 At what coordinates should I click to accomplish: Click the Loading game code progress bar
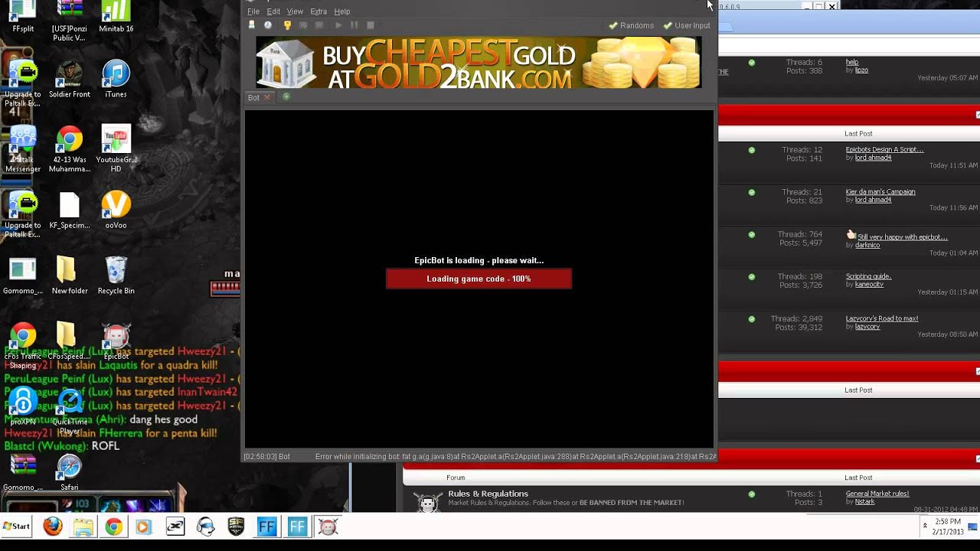coord(479,279)
